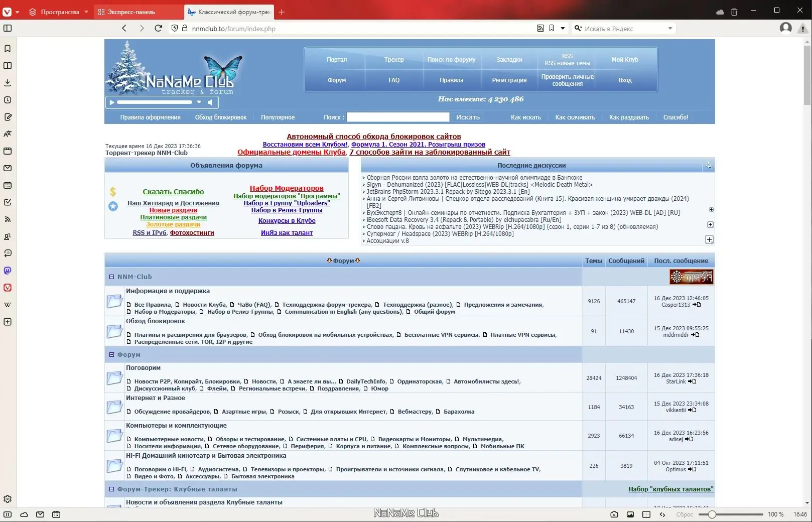Image resolution: width=812 pixels, height=522 pixels.
Task: Mute the site audio player
Action: 210,102
